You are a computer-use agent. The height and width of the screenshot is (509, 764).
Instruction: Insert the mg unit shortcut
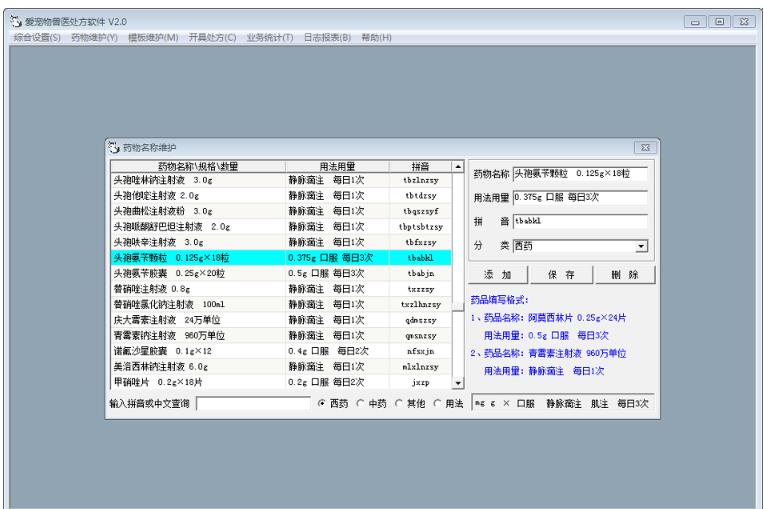(480, 403)
